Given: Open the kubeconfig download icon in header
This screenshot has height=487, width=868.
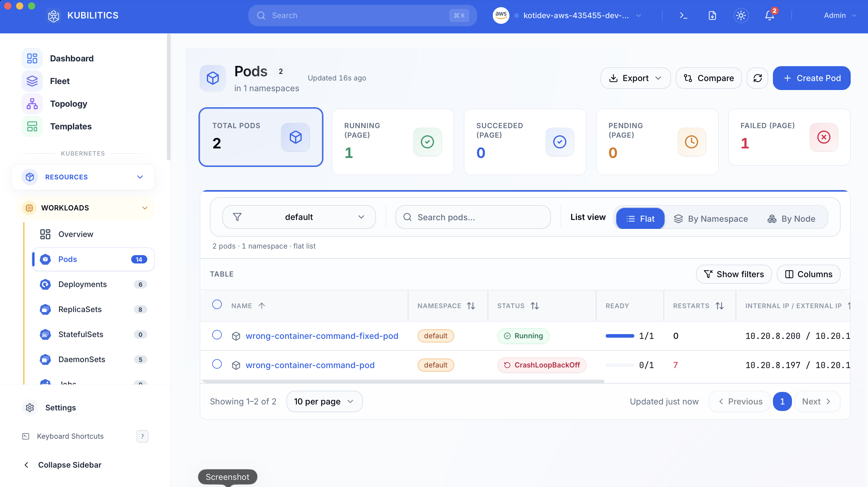Looking at the screenshot, I should pos(712,15).
